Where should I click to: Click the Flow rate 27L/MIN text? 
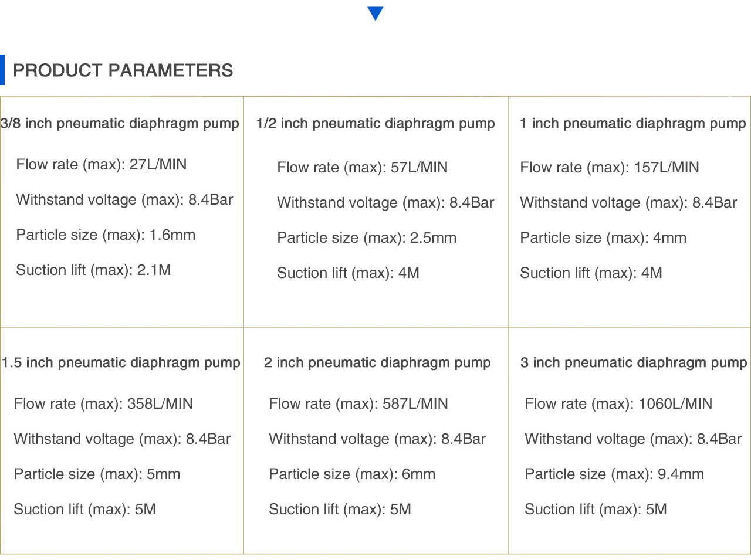(x=102, y=165)
